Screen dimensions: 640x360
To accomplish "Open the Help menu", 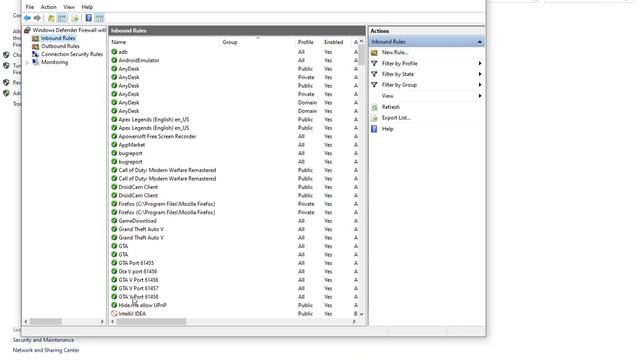I will tap(87, 7).
